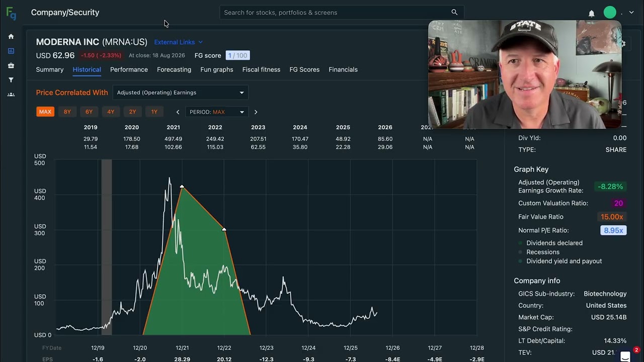The image size is (644, 362).
Task: Select the chart icon in the left sidebar
Action: (11, 51)
